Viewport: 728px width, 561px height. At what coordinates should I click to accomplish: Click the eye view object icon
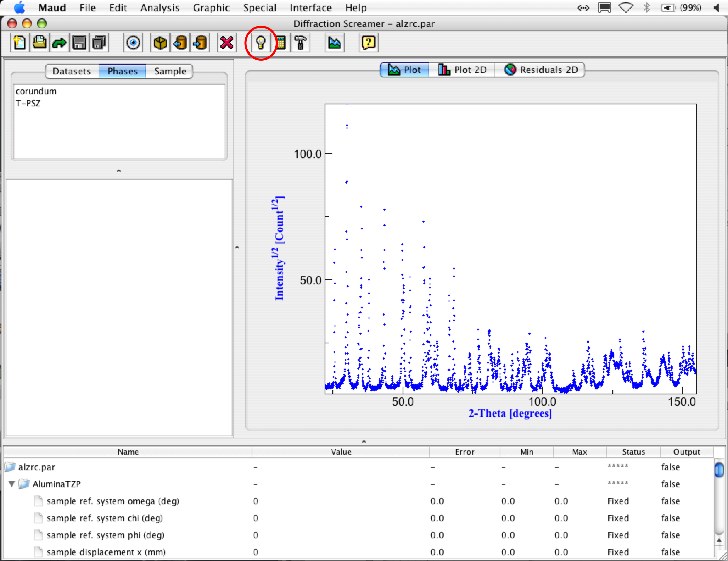[x=133, y=43]
